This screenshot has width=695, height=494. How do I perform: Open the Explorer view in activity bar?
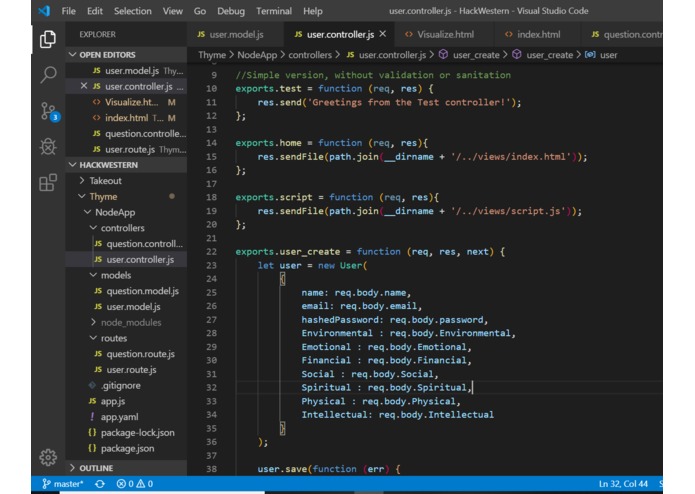tap(47, 40)
